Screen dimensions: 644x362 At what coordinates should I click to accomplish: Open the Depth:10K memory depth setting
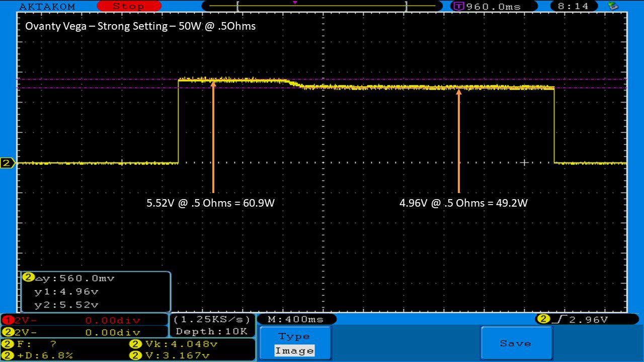(211, 331)
